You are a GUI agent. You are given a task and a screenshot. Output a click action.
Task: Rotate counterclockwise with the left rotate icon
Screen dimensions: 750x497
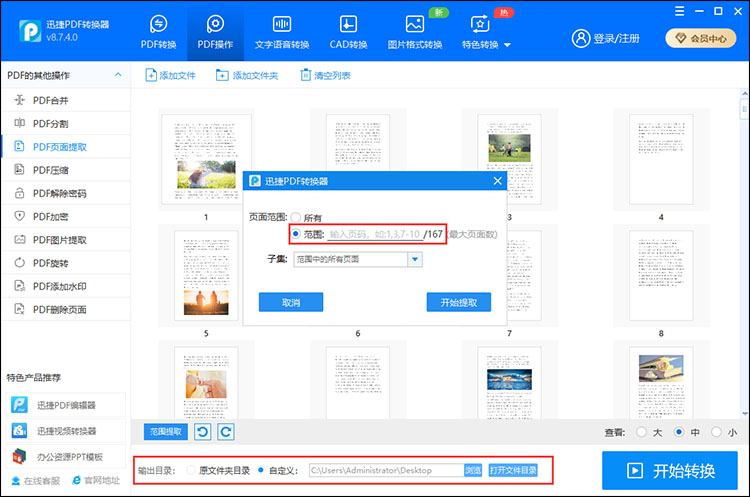point(203,432)
